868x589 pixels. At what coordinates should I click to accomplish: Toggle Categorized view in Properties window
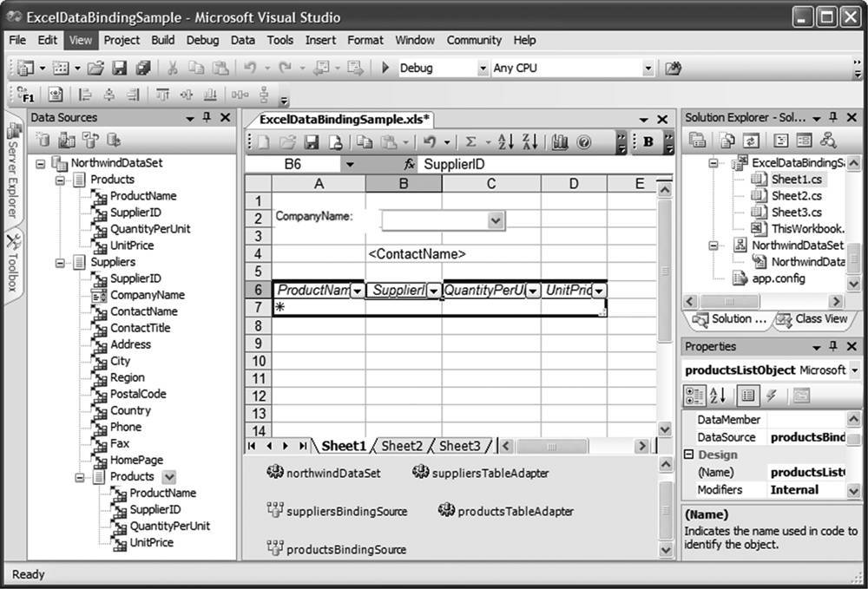[x=695, y=396]
